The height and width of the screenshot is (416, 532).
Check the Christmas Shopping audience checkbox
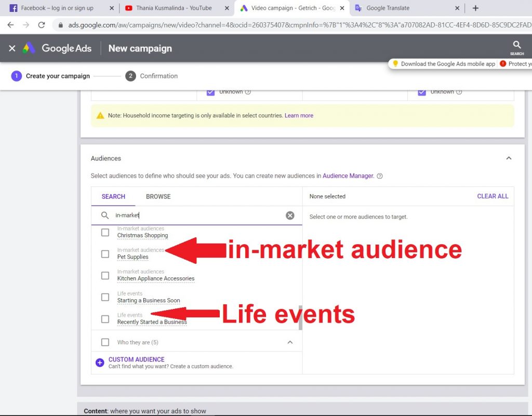coord(105,232)
